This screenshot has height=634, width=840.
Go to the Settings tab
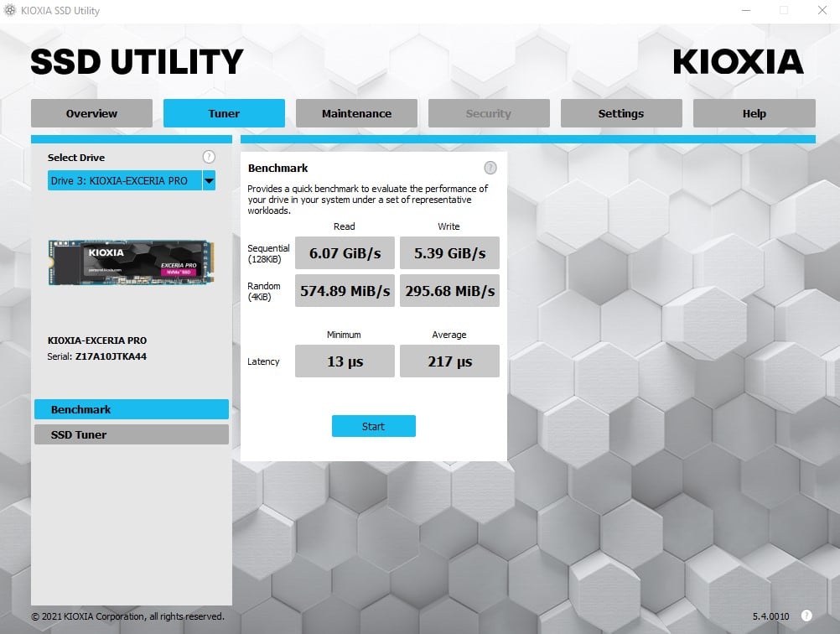click(620, 113)
